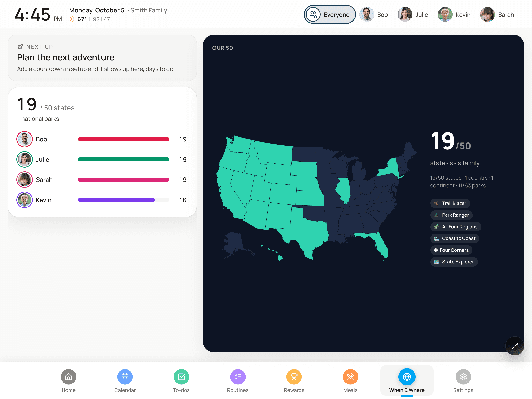Screen dimensions: 532x399
Task: Click Kevin's count of 16
Action: 183,200
